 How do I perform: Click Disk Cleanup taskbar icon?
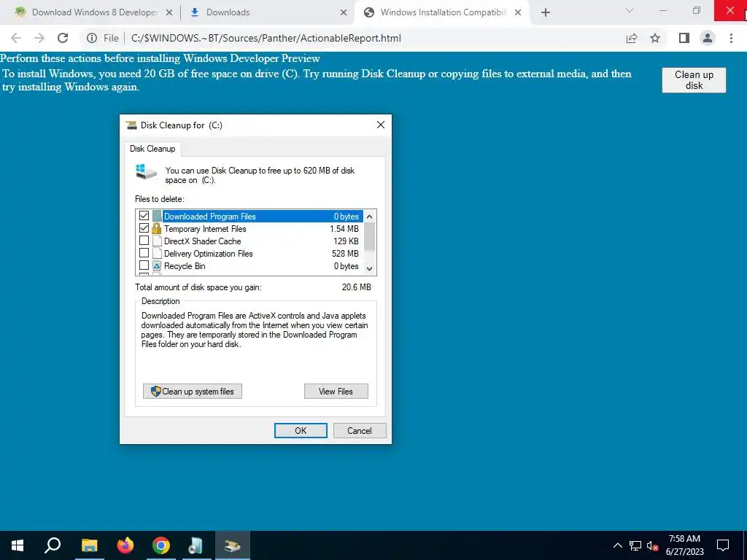(x=233, y=545)
